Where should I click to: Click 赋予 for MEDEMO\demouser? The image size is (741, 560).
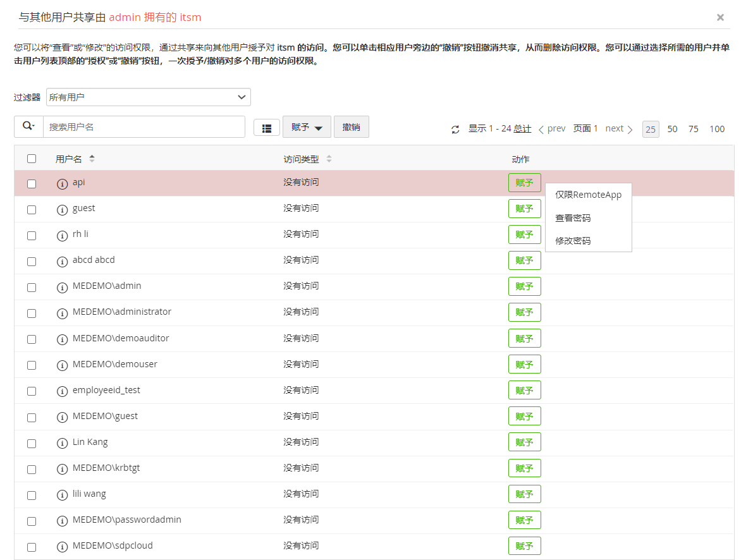tap(525, 365)
